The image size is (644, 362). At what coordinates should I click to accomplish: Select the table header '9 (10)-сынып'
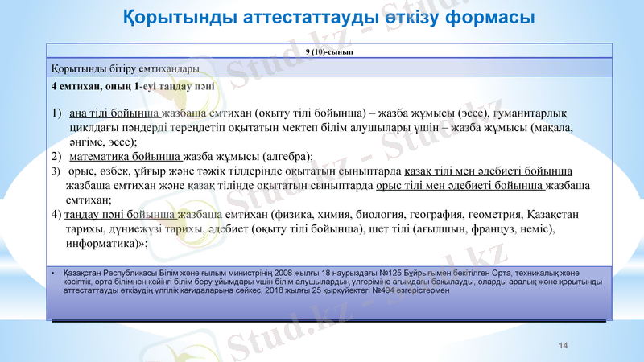coord(329,51)
